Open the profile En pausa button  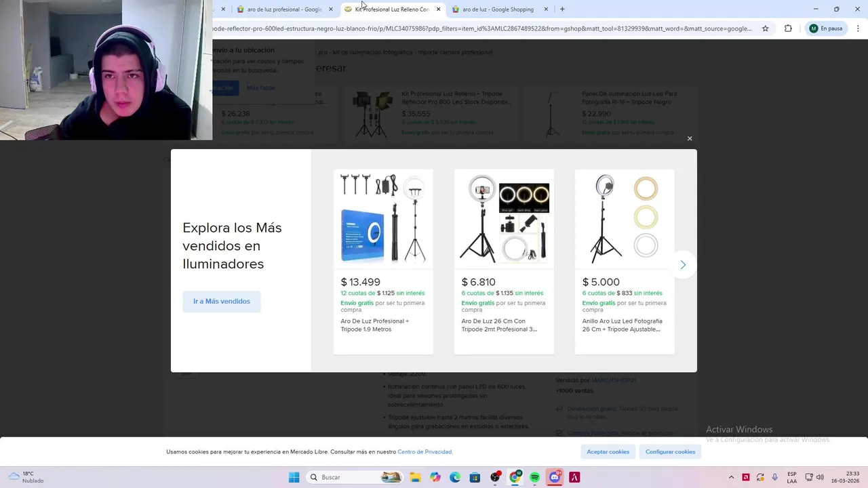click(x=825, y=28)
